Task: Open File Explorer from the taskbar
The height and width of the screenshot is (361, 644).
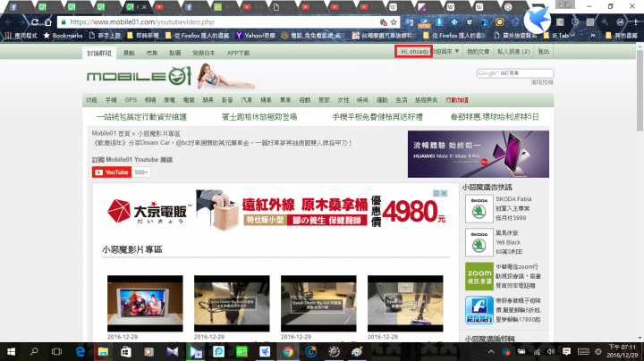Action: pyautogui.click(x=103, y=351)
